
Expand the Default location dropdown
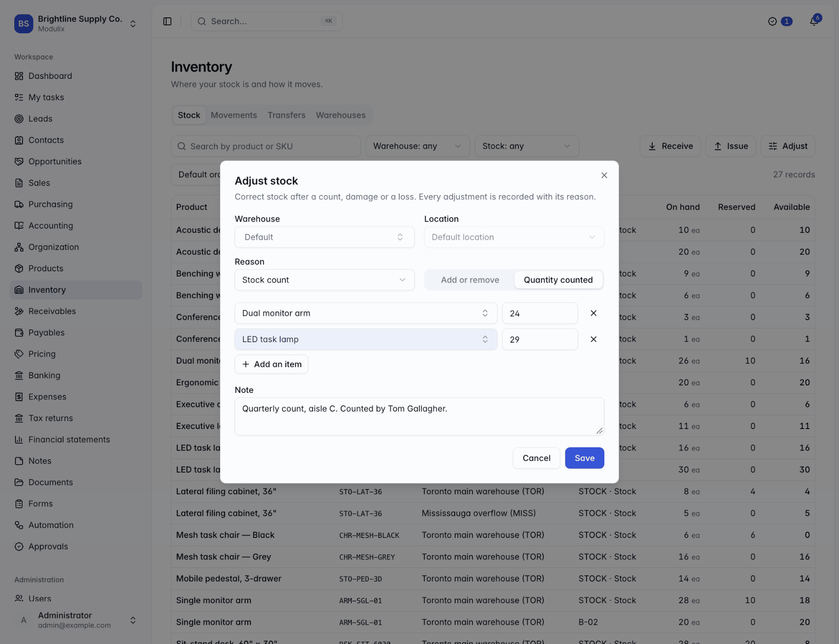[514, 237]
